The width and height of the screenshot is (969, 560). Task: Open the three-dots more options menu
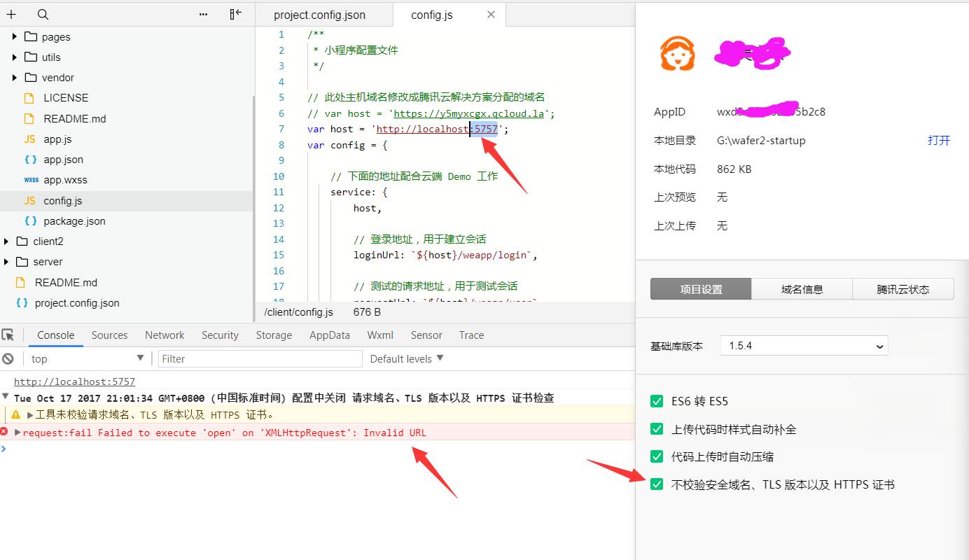(x=203, y=14)
